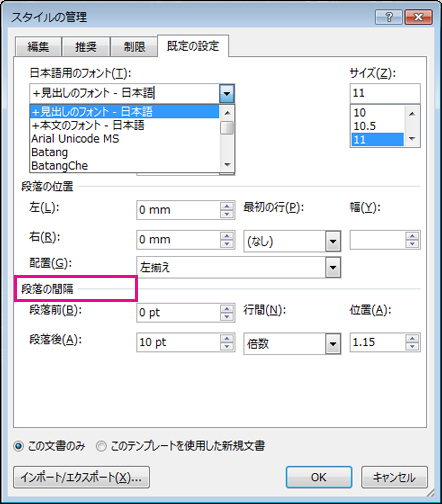This screenshot has height=504, width=442.
Task: Click the 段落前 spacing field
Action: 178,313
